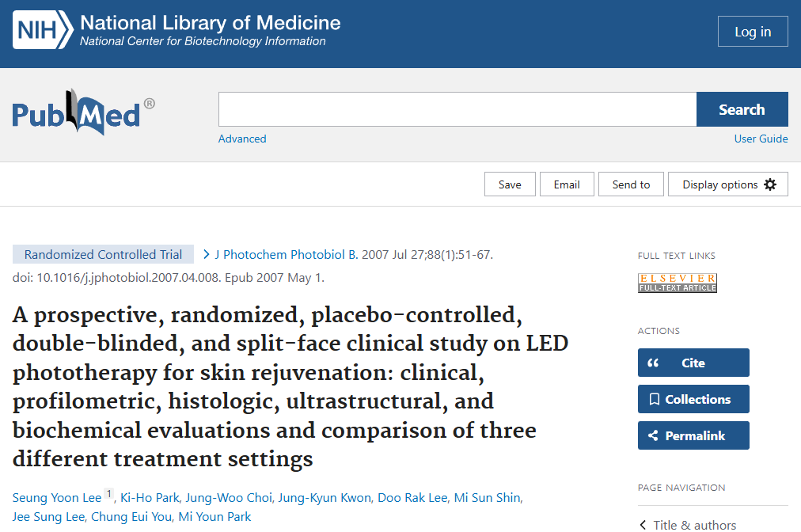Click the chevron before J Photochem Photobiol B
Viewport: 801px width, 532px height.
coord(207,254)
